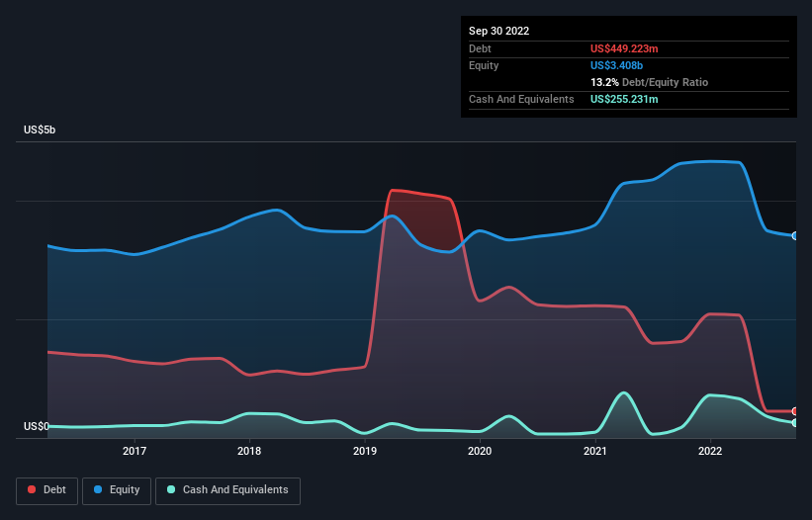
Task: Click the blue Equity legend dot
Action: [x=98, y=489]
